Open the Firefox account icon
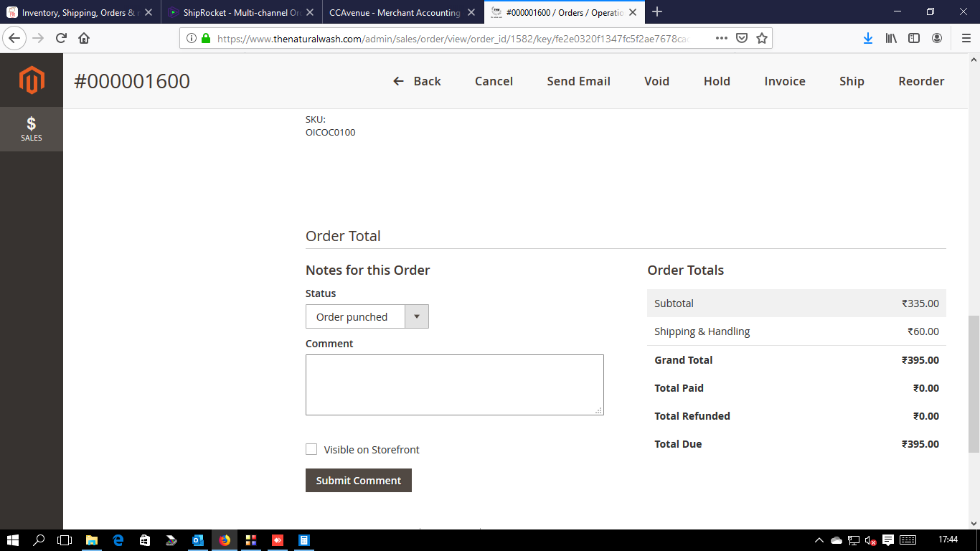Screen dimensions: 980x551 click(x=937, y=38)
